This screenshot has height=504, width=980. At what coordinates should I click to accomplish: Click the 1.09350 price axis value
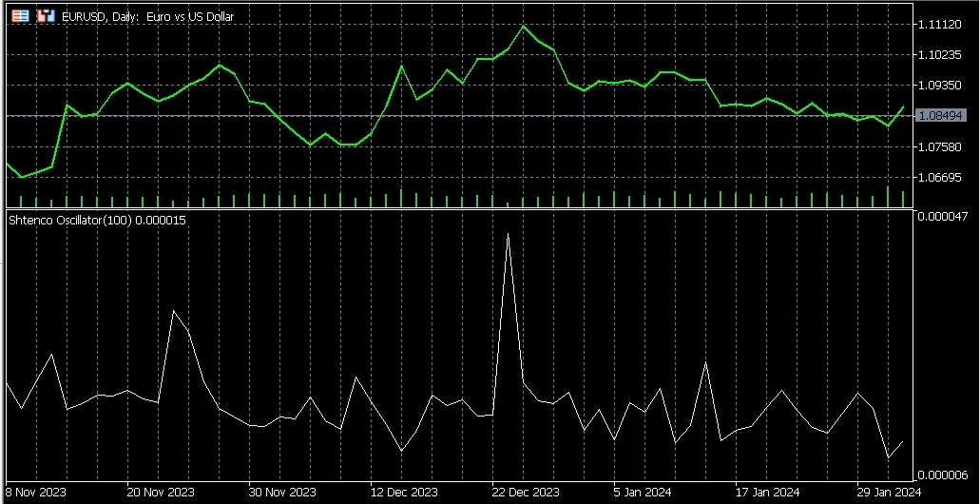[940, 85]
